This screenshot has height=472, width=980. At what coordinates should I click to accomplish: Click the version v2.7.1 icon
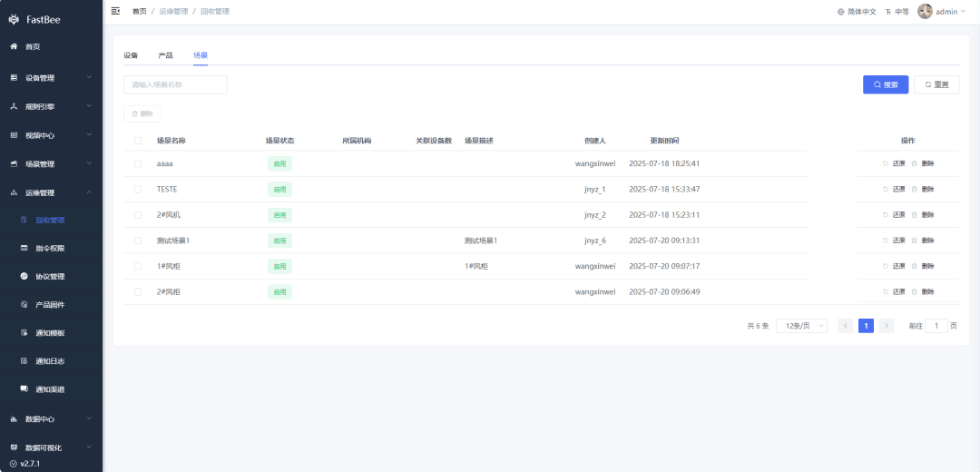(14, 464)
